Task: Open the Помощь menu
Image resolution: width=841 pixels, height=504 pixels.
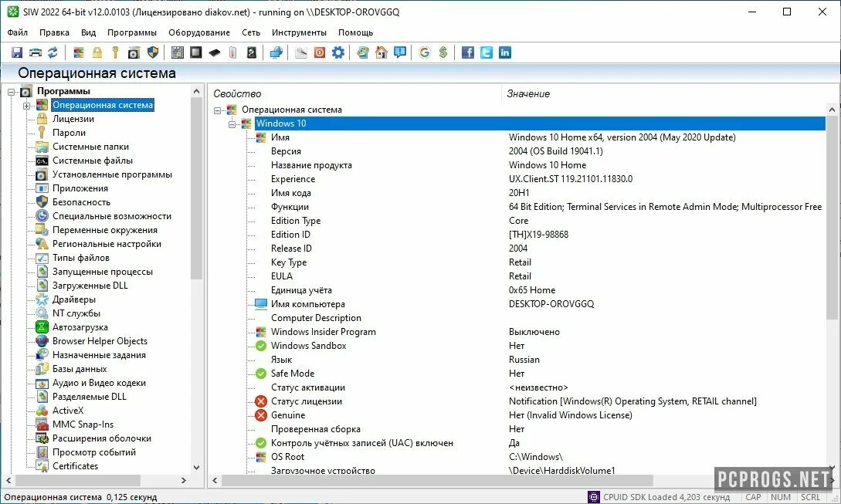Action: [355, 32]
